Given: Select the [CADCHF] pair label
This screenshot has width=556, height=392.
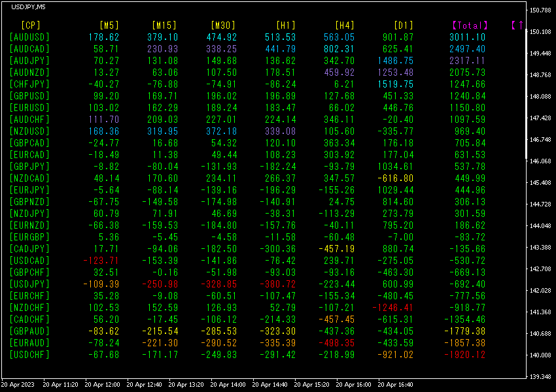Looking at the screenshot, I should [x=29, y=319].
